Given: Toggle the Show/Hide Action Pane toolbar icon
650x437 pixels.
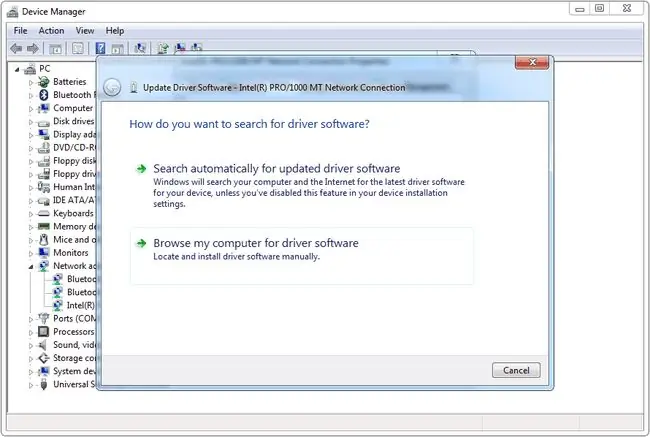Looking at the screenshot, I should pos(117,49).
